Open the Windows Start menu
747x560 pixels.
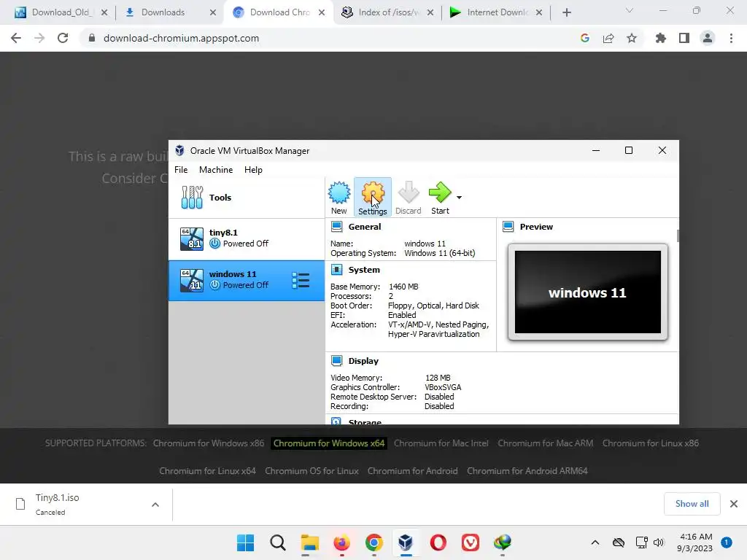click(245, 542)
